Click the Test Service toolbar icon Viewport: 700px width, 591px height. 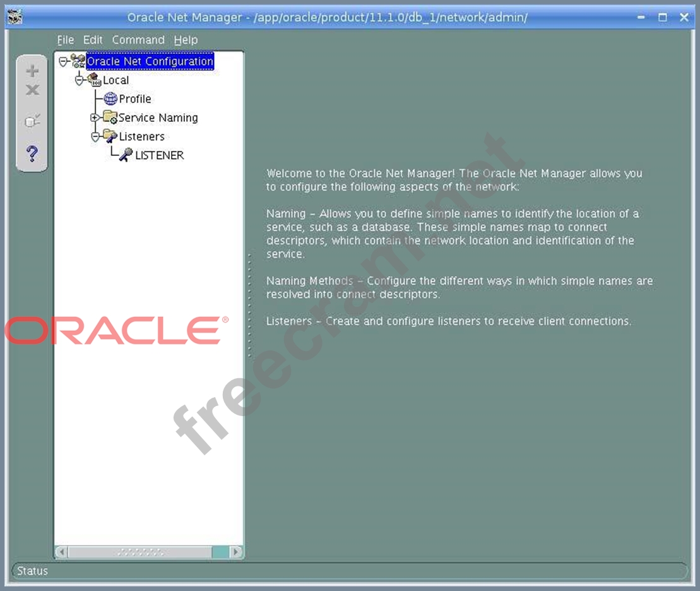pyautogui.click(x=32, y=120)
